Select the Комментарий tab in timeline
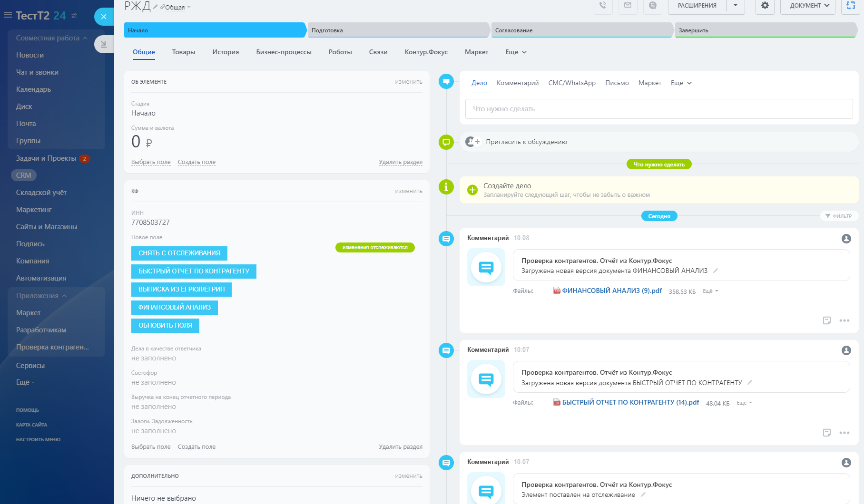 pos(517,83)
